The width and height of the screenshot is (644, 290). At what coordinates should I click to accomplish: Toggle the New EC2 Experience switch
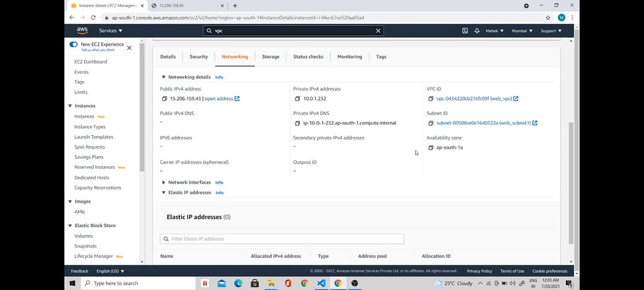(74, 45)
